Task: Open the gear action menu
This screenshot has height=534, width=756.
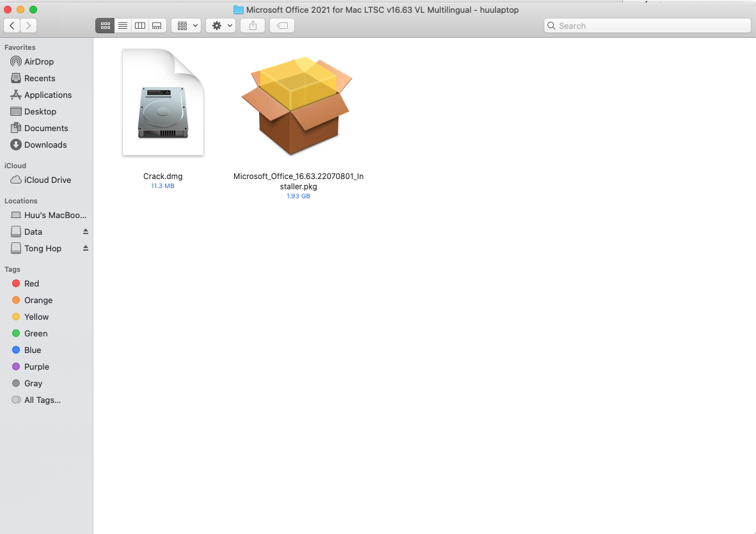Action: (221, 26)
